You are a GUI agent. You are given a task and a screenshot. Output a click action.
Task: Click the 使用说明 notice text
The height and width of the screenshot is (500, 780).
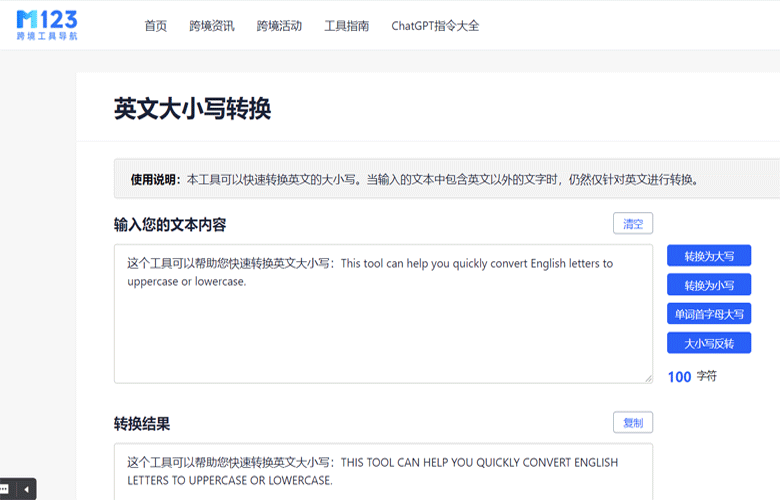pyautogui.click(x=415, y=180)
